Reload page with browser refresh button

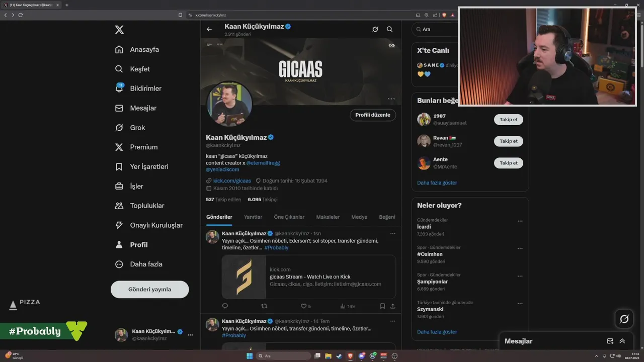point(21,15)
